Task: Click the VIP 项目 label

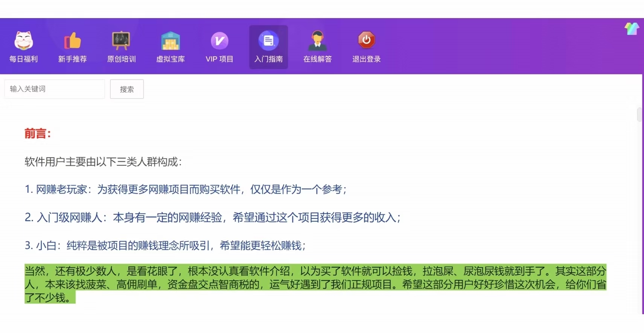Action: click(219, 59)
